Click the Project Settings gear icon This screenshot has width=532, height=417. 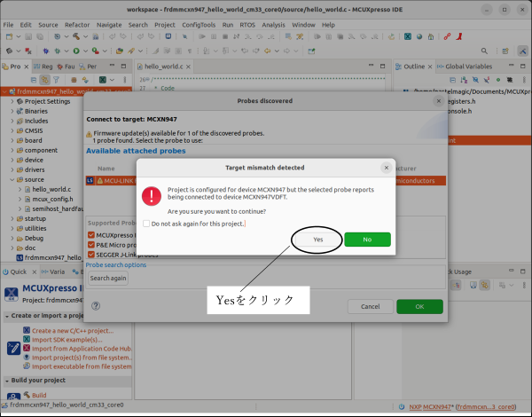tap(19, 101)
